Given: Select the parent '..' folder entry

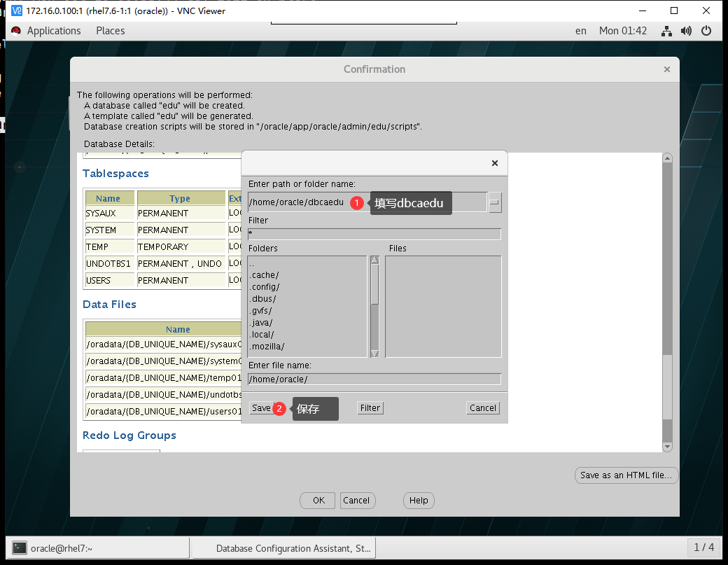Looking at the screenshot, I should click(252, 263).
